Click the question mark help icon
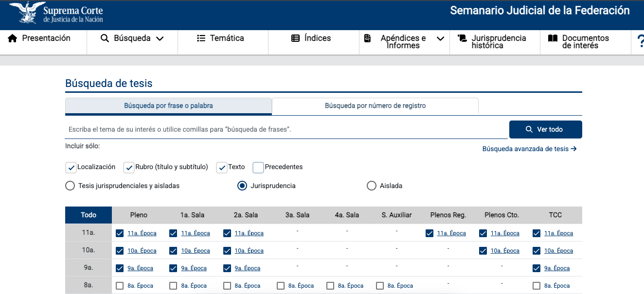Image resolution: width=644 pixels, height=294 pixels. pos(640,41)
